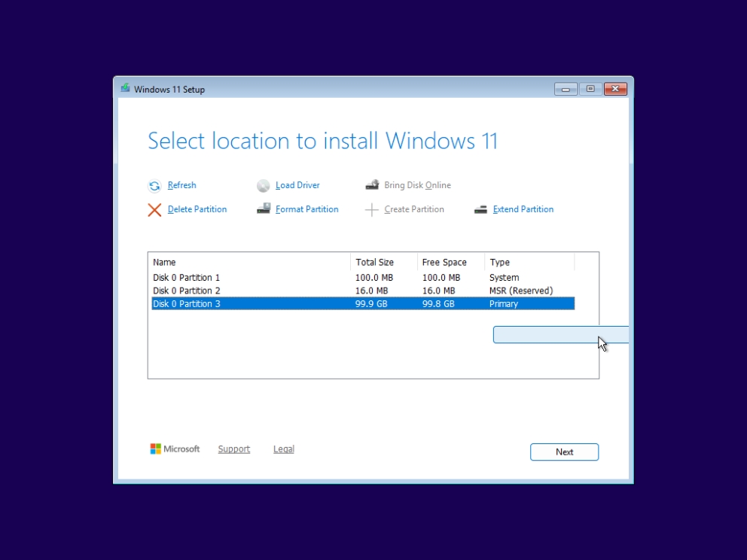This screenshot has height=560, width=747.
Task: Click the Primary type cell
Action: (x=504, y=304)
